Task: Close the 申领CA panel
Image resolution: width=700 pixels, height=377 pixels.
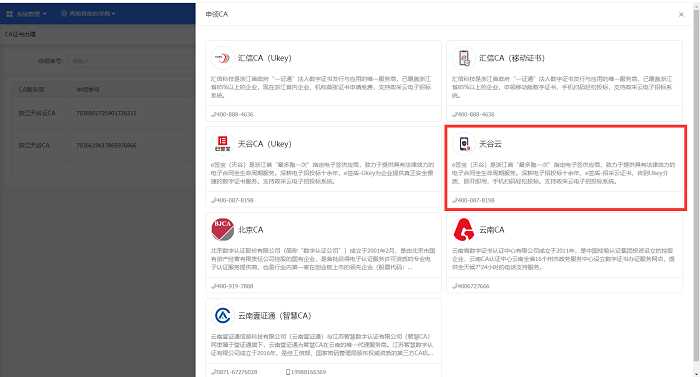Action: (x=681, y=15)
